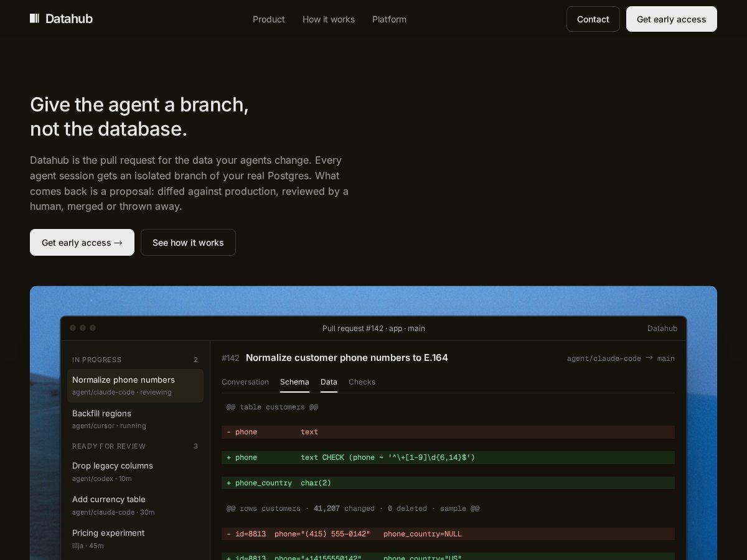Image resolution: width=747 pixels, height=560 pixels.
Task: Click rows customers 41,207 changed summary
Action: click(353, 508)
